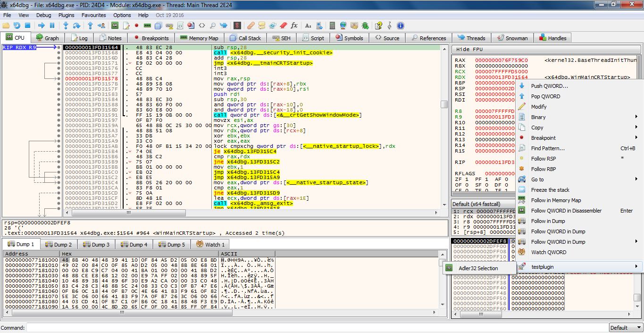Click the green bug report icon
644x333 pixels.
click(x=365, y=26)
